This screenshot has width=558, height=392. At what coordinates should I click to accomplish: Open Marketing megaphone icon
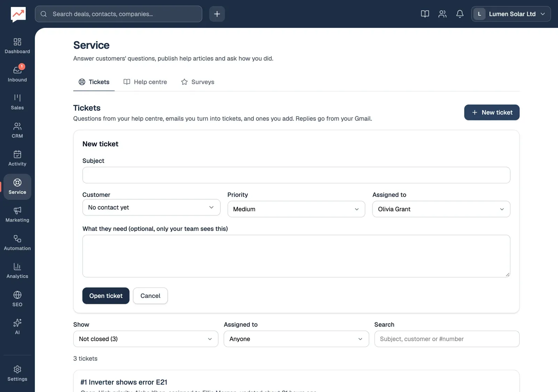[x=17, y=215]
